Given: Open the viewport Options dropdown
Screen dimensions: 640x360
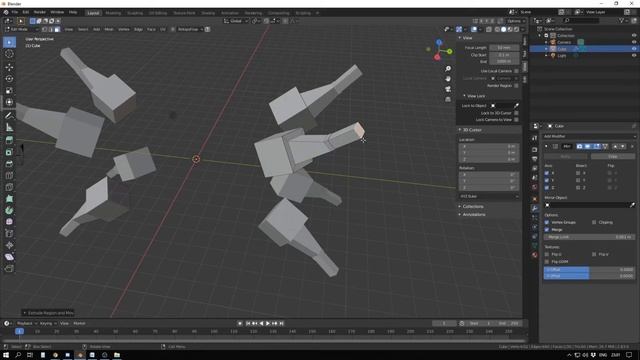Looking at the screenshot, I should (515, 21).
